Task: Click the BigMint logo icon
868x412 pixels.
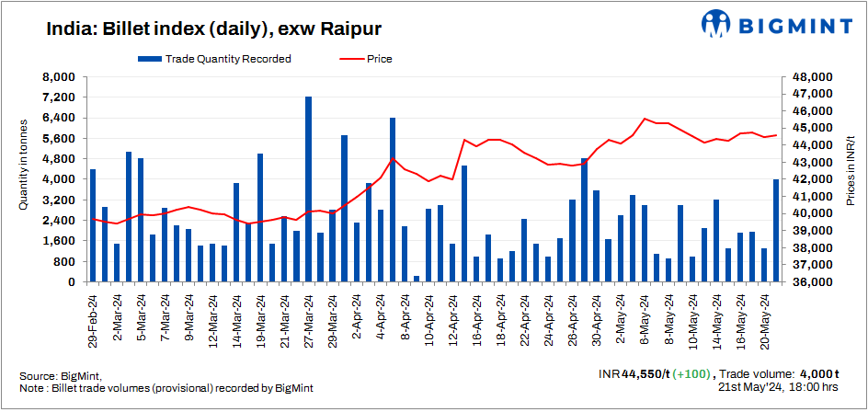Action: [x=718, y=25]
